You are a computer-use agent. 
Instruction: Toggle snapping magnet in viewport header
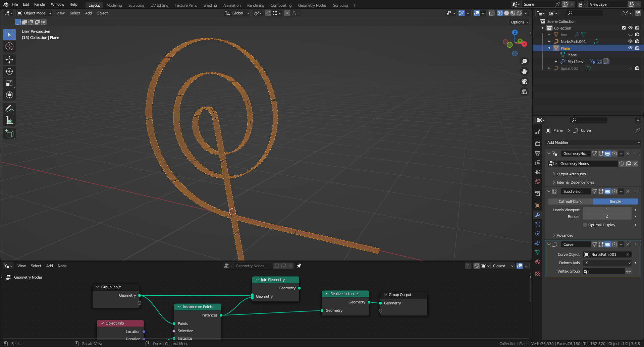click(x=268, y=13)
